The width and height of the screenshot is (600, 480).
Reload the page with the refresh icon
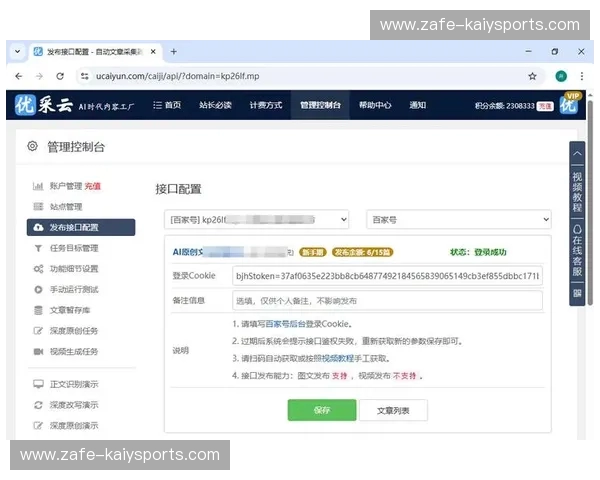pyautogui.click(x=60, y=76)
